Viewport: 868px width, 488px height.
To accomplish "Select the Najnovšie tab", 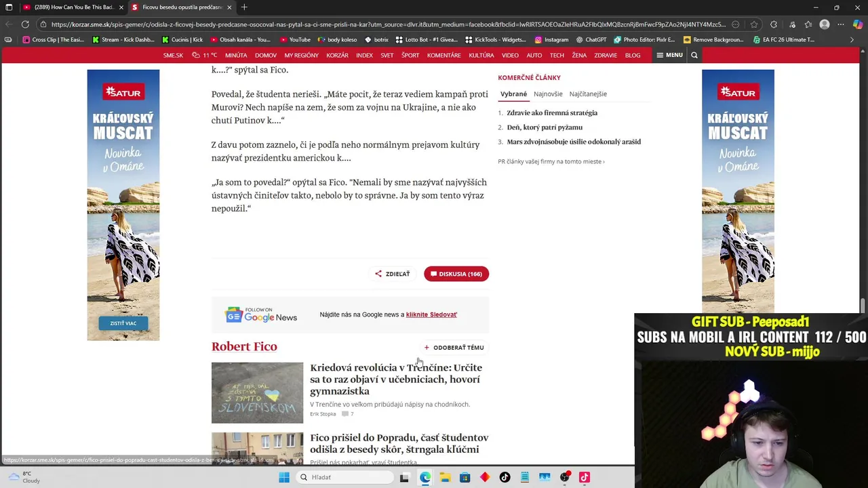I will pyautogui.click(x=548, y=94).
